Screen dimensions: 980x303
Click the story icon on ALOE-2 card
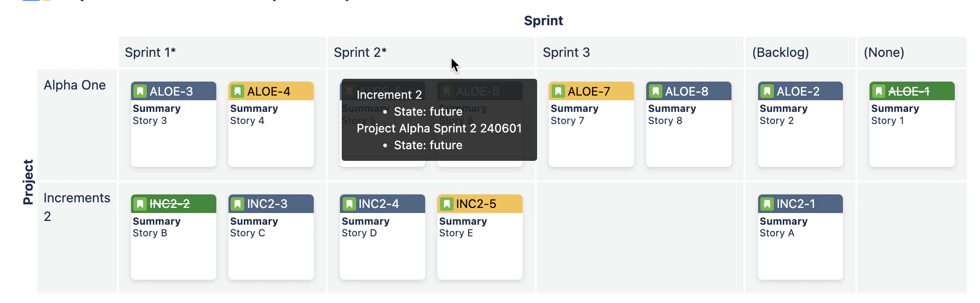pos(767,91)
